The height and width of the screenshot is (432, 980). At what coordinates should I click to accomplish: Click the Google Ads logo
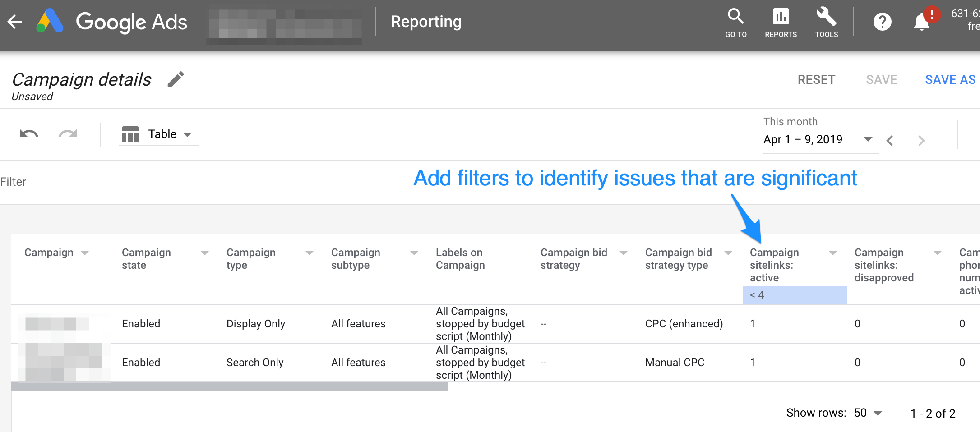coord(112,22)
